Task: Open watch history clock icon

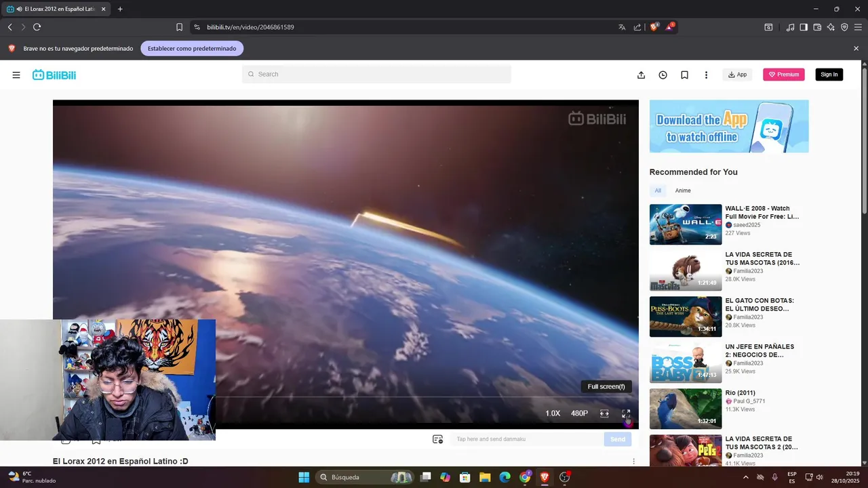Action: click(x=663, y=75)
